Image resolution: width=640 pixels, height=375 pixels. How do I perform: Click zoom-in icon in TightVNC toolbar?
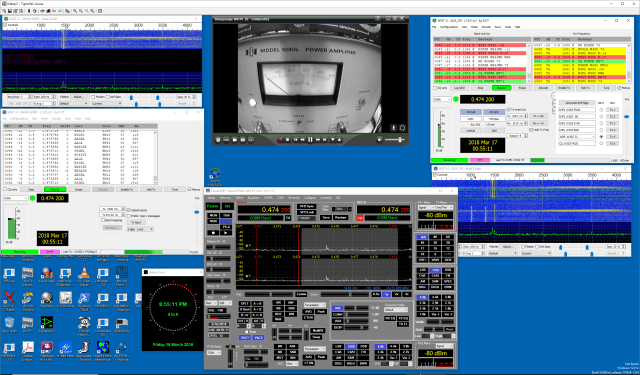[75, 11]
